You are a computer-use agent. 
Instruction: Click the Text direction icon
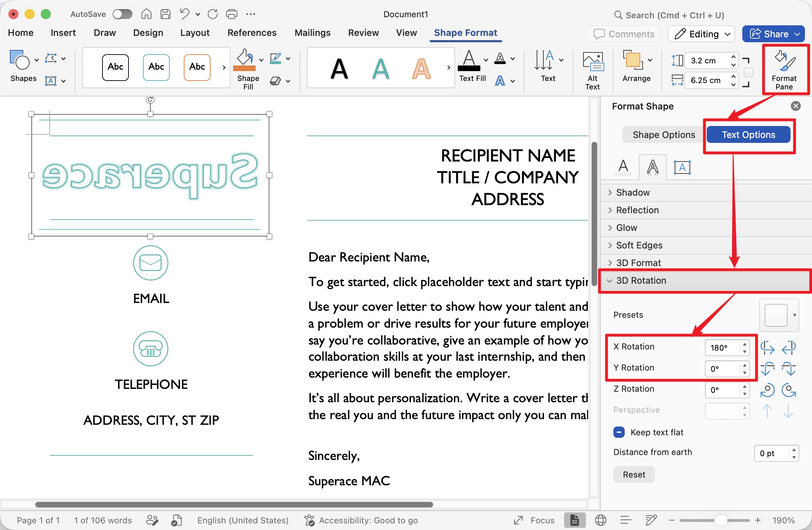[x=544, y=60]
